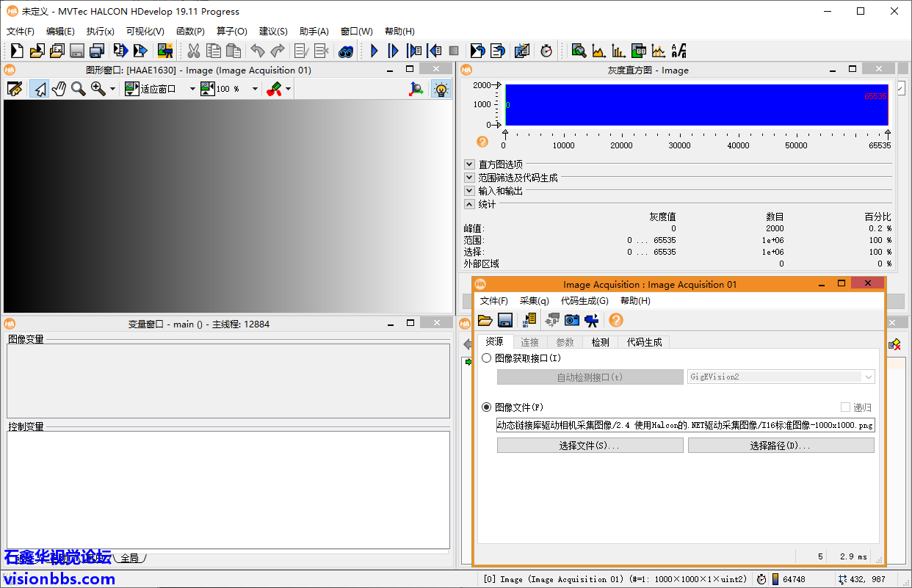Run the program with the blue play icon
Screen dimensions: 912x588
pos(374,51)
